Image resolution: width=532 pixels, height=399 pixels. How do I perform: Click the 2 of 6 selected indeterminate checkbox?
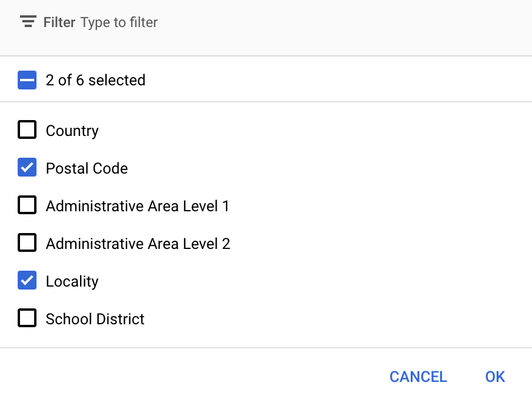(x=26, y=79)
